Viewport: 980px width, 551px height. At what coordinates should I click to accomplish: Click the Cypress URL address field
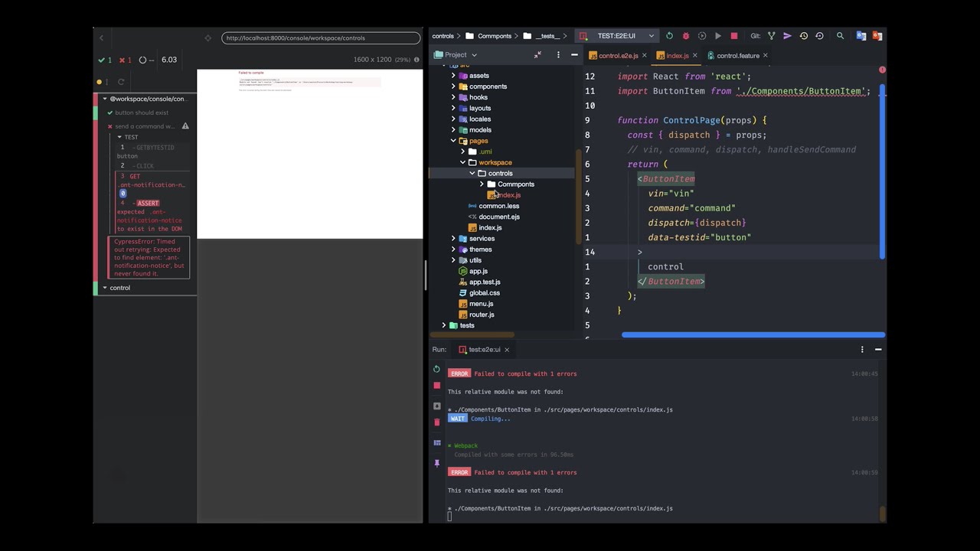click(321, 37)
